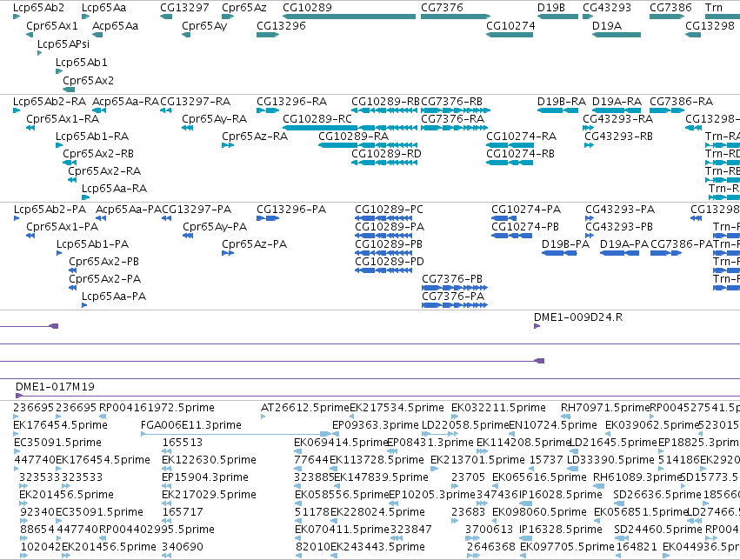
Task: Click EST 165717
Action: point(167,521)
